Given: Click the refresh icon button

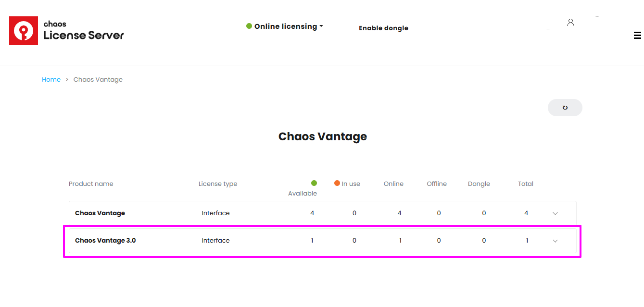Looking at the screenshot, I should click(x=565, y=108).
